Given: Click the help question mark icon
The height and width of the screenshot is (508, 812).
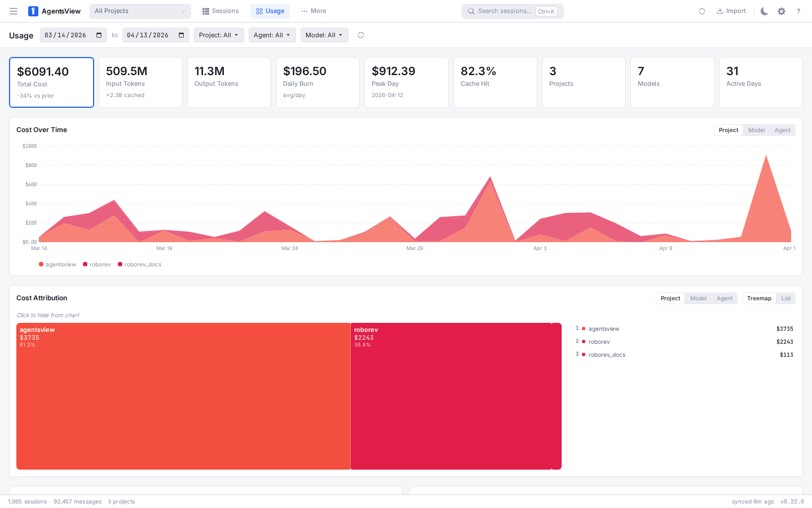Looking at the screenshot, I should pyautogui.click(x=798, y=11).
